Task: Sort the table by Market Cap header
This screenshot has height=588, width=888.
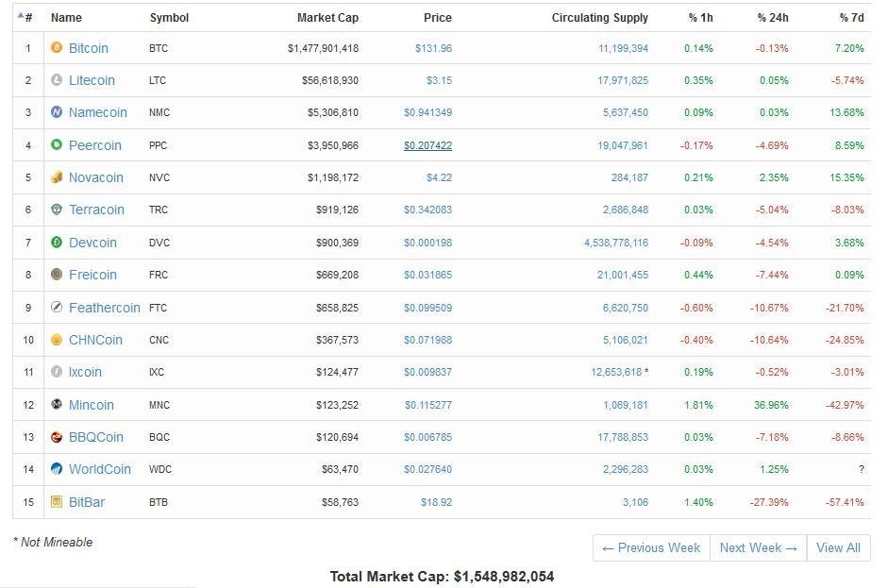Action: [x=327, y=16]
